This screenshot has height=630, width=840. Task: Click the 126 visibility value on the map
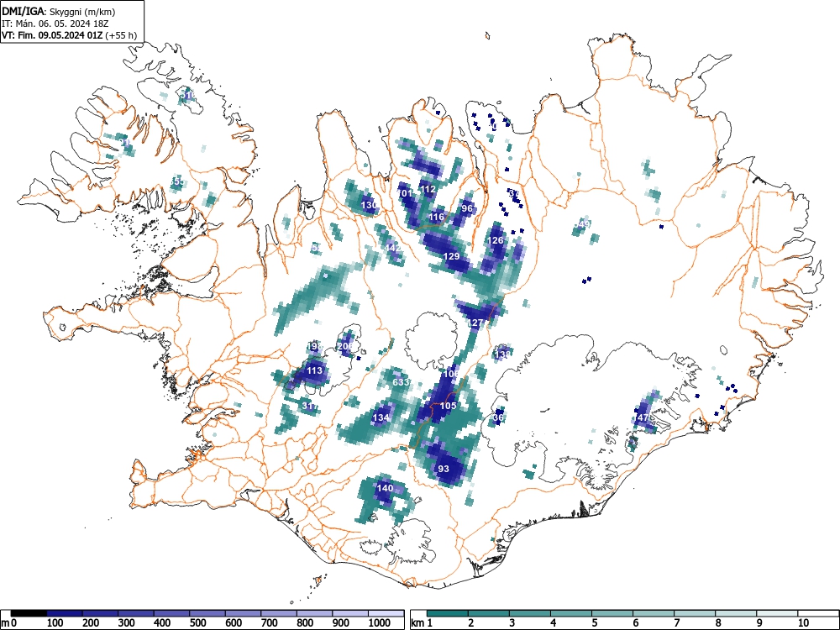tap(496, 240)
